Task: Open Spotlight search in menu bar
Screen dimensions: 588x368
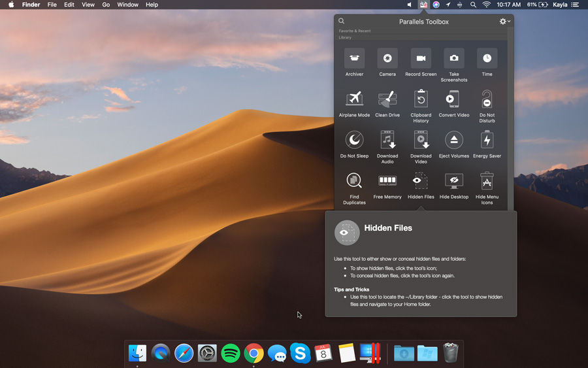Action: (473, 5)
